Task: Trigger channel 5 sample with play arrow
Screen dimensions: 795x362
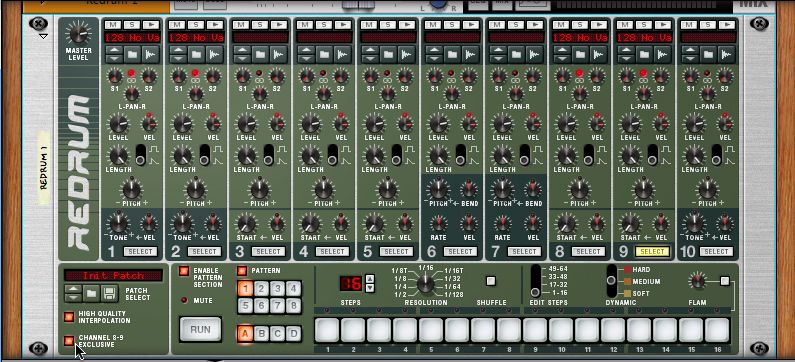Action: (x=405, y=25)
